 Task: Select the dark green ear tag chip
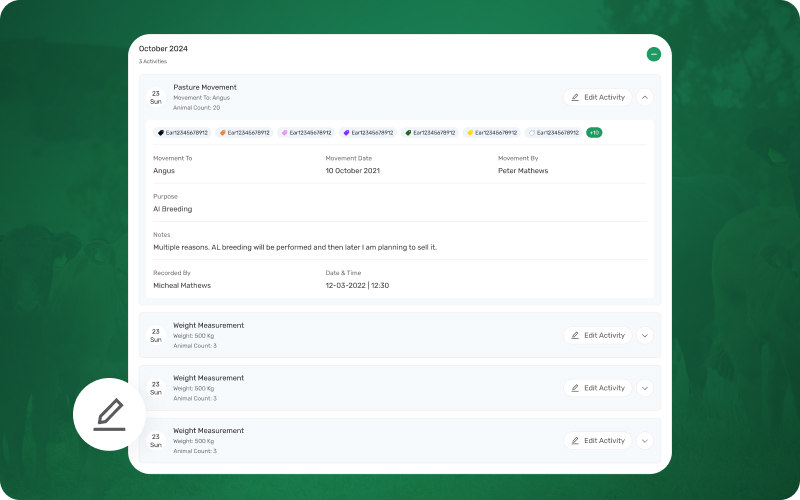coord(430,132)
